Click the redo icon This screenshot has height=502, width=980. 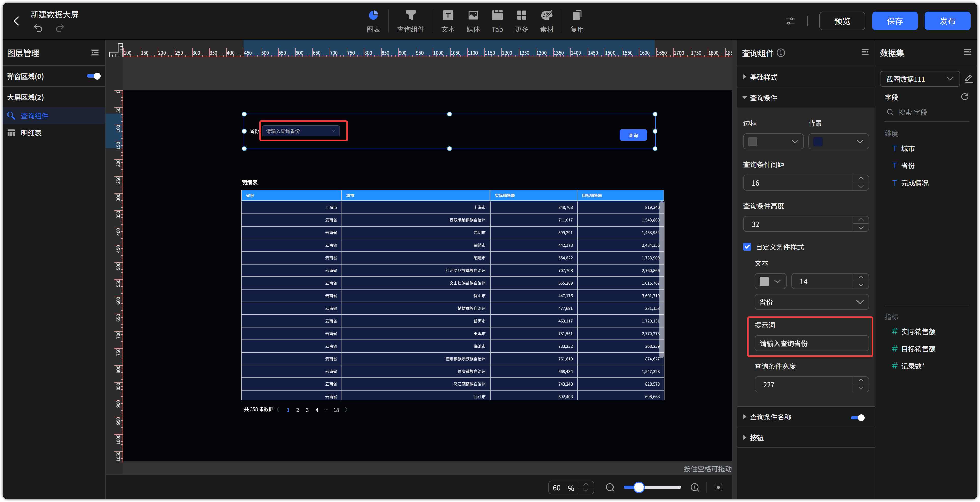point(60,28)
